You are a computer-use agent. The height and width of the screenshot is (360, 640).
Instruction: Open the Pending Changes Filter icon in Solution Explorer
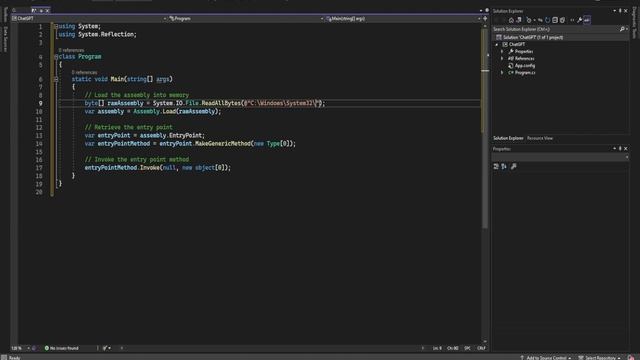point(529,20)
